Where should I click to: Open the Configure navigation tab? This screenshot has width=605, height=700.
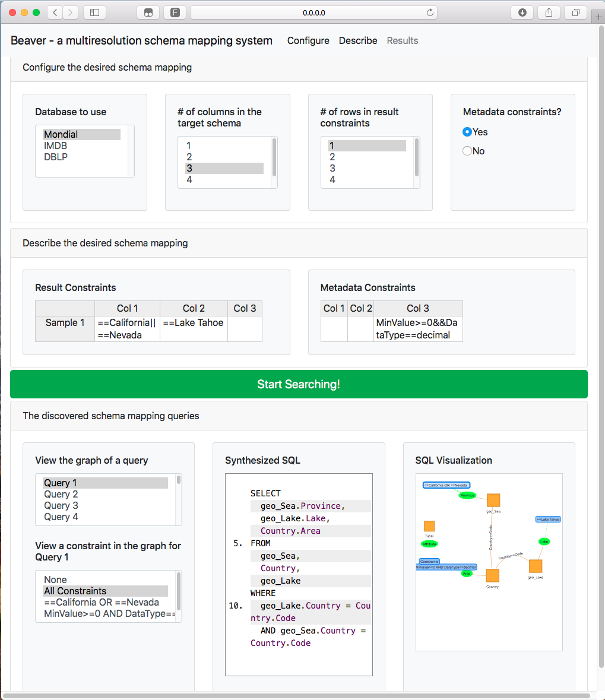click(x=308, y=40)
